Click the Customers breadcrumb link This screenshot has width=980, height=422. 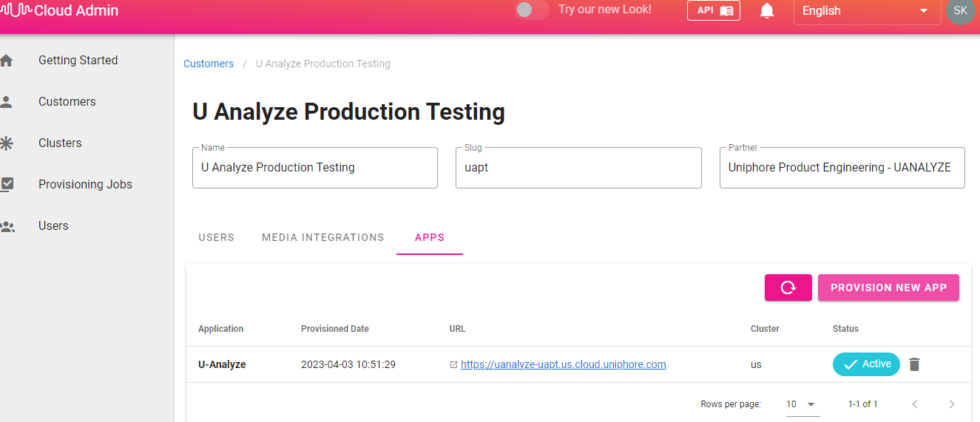click(x=209, y=64)
